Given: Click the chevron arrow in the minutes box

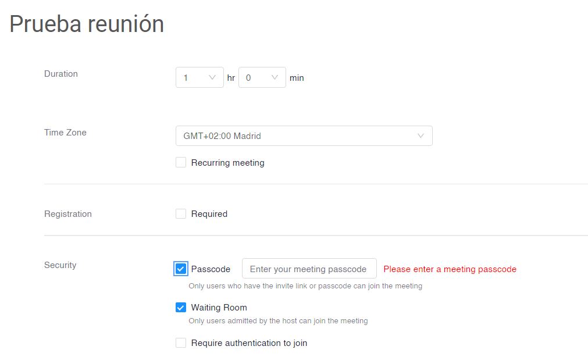Looking at the screenshot, I should (275, 77).
